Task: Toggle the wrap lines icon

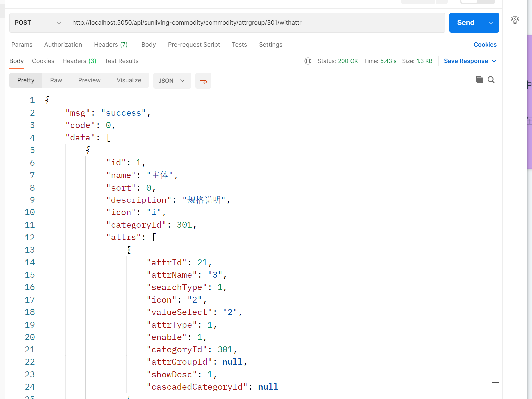Action: coord(203,81)
